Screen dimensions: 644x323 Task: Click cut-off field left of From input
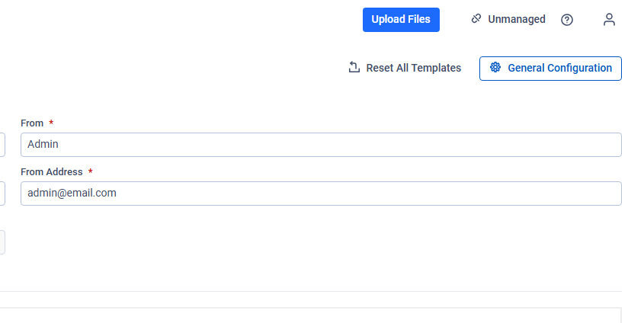(x=2, y=144)
